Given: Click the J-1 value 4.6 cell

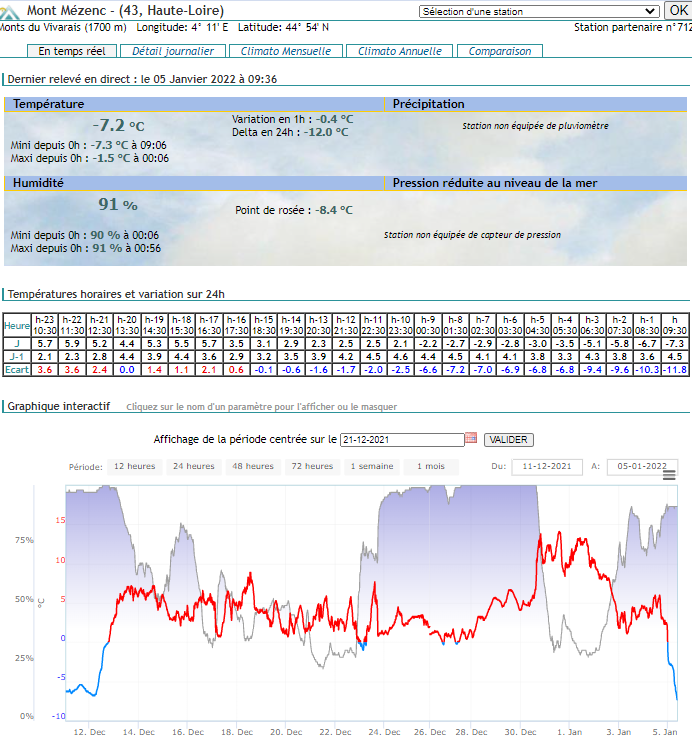Looking at the screenshot, I should click(400, 357).
